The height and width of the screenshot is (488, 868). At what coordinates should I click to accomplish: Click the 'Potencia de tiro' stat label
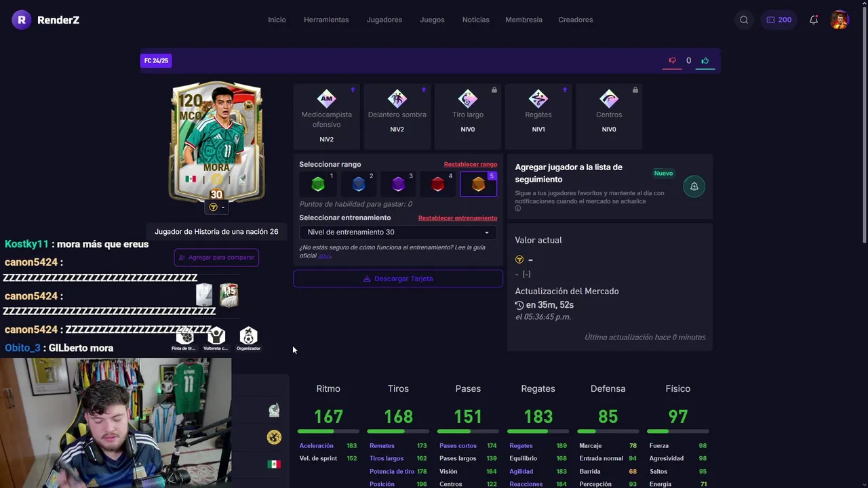[392, 471]
